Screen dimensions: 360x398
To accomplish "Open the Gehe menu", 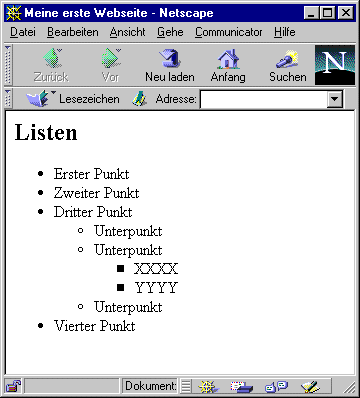I will [x=170, y=32].
